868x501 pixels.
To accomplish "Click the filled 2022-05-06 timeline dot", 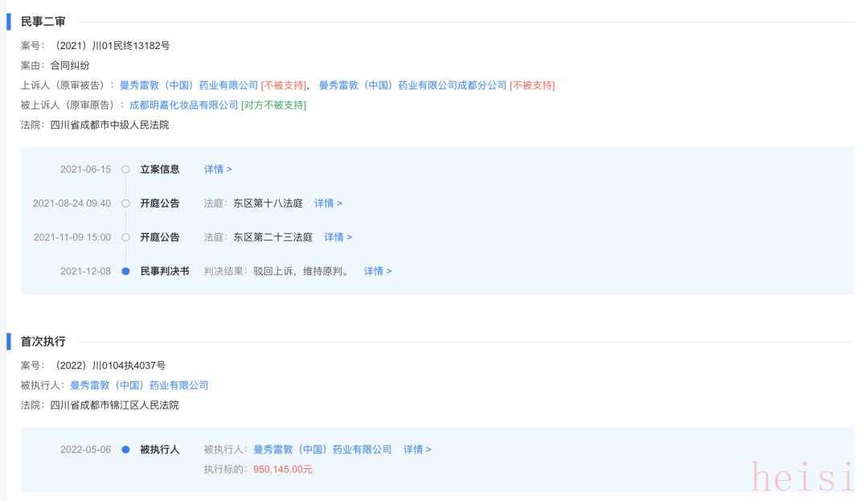I will (125, 450).
